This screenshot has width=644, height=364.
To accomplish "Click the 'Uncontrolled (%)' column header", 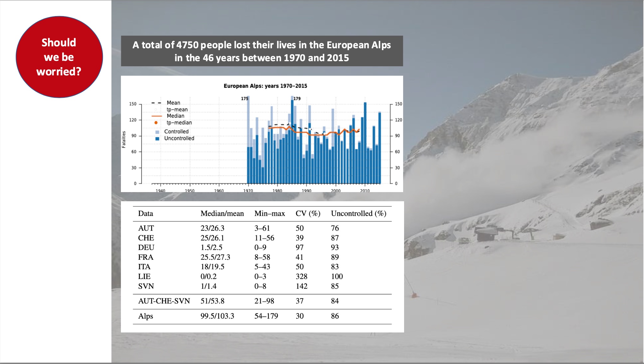I will click(358, 214).
